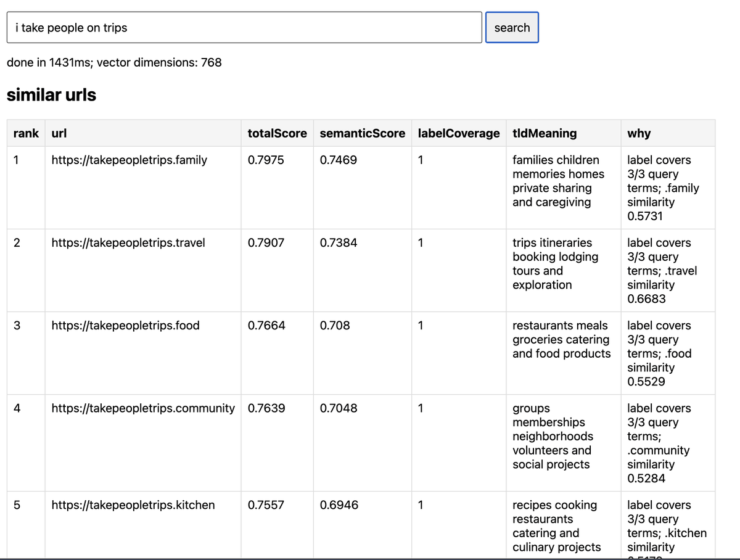Viewport: 740px width, 560px height.
Task: Click total score value 0.7907
Action: pyautogui.click(x=266, y=243)
